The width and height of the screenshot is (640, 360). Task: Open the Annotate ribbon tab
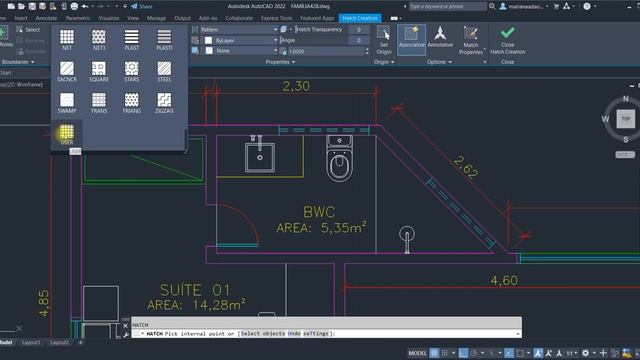pyautogui.click(x=46, y=18)
